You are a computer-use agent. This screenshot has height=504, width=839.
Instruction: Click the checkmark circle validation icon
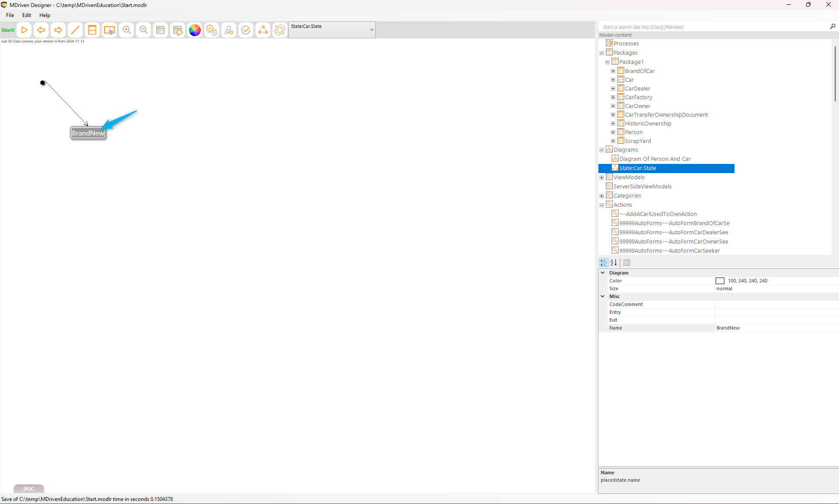tap(246, 30)
